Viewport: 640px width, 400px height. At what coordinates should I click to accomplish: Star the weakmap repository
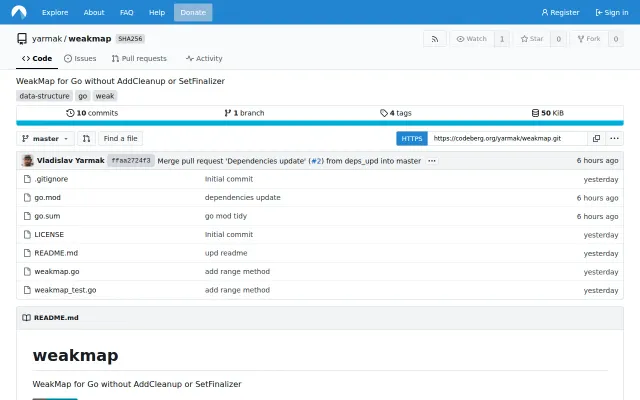pyautogui.click(x=532, y=39)
